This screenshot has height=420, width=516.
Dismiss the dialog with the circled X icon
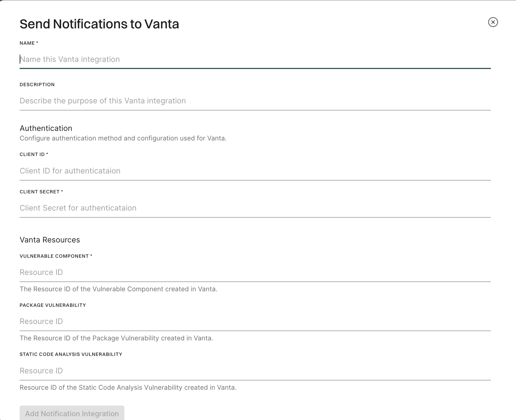tap(493, 22)
